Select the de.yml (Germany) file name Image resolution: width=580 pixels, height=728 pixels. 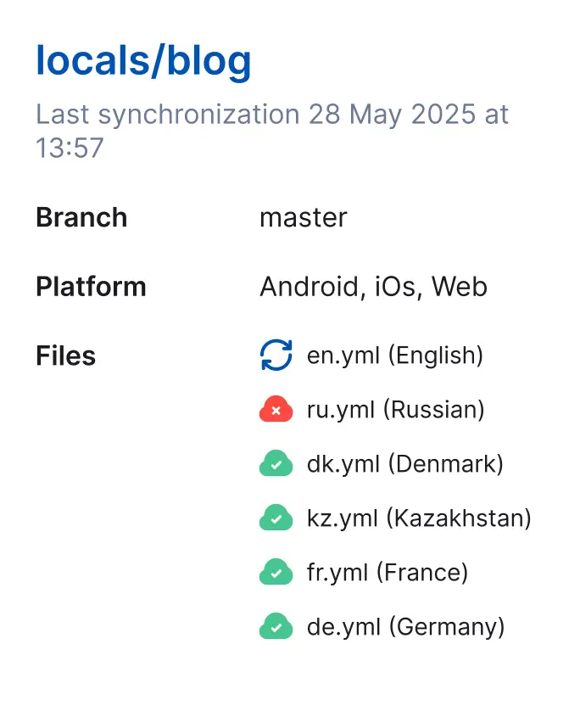[405, 627]
